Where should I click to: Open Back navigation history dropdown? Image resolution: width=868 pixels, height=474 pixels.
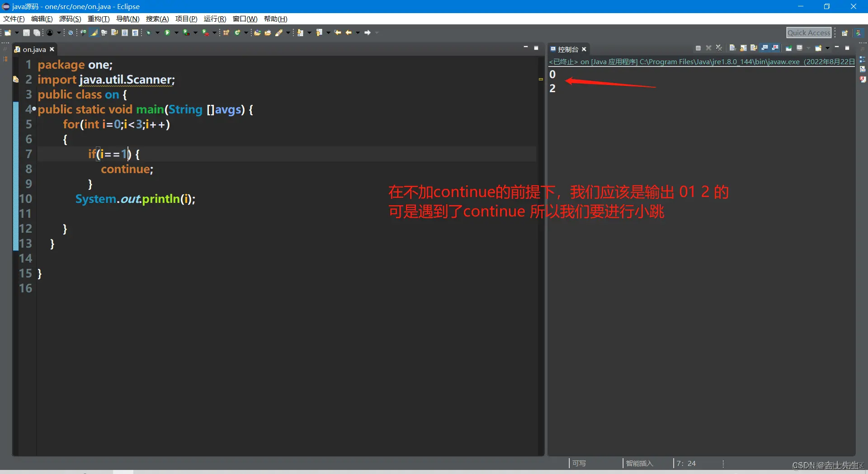(358, 33)
